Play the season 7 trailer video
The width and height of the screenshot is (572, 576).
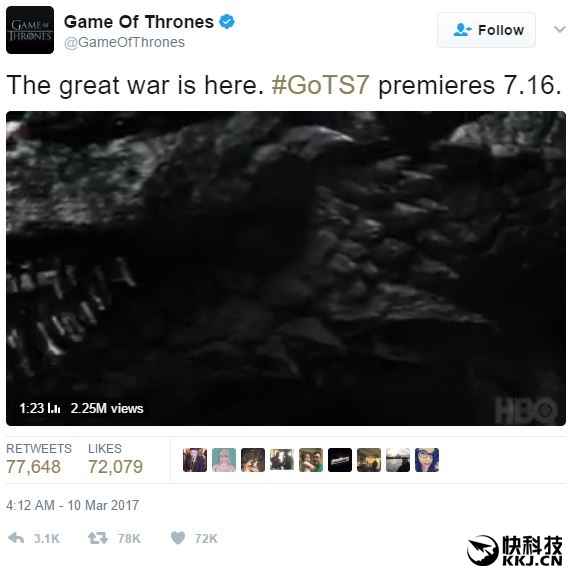[x=286, y=269]
